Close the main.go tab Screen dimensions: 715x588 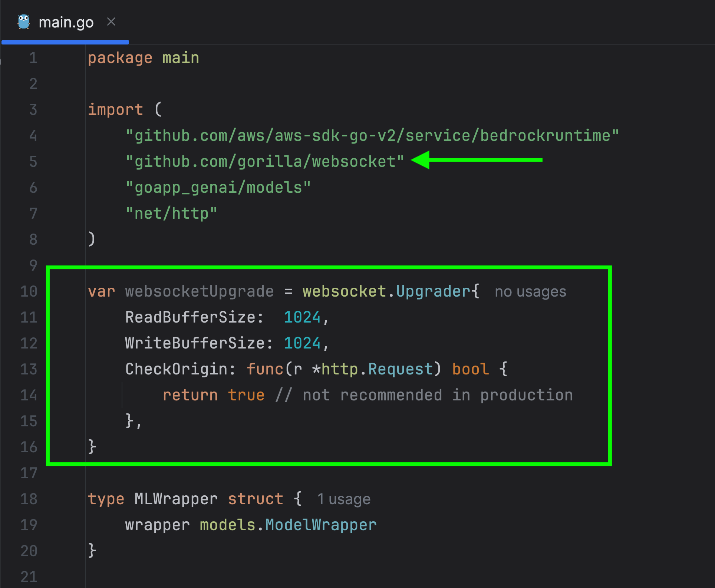click(x=111, y=22)
